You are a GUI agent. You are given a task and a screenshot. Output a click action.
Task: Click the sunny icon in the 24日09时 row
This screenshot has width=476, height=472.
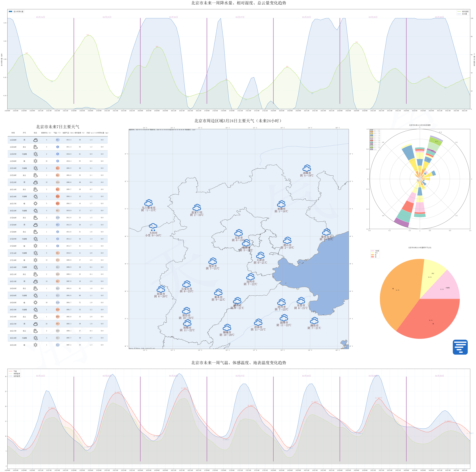click(35, 161)
